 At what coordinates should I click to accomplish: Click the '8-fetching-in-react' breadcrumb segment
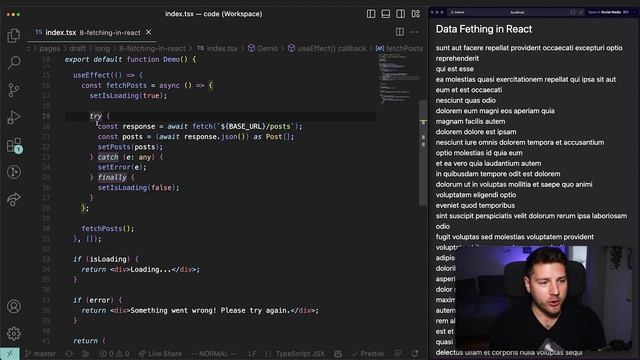[x=152, y=49]
